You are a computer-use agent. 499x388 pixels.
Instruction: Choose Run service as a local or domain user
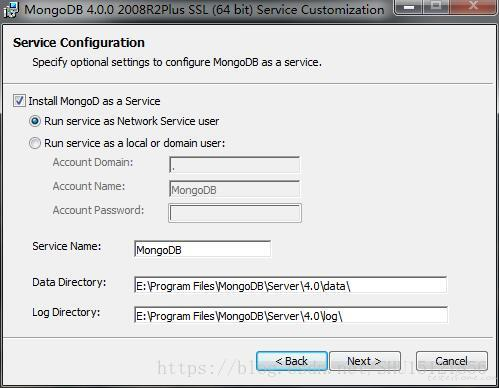35,143
